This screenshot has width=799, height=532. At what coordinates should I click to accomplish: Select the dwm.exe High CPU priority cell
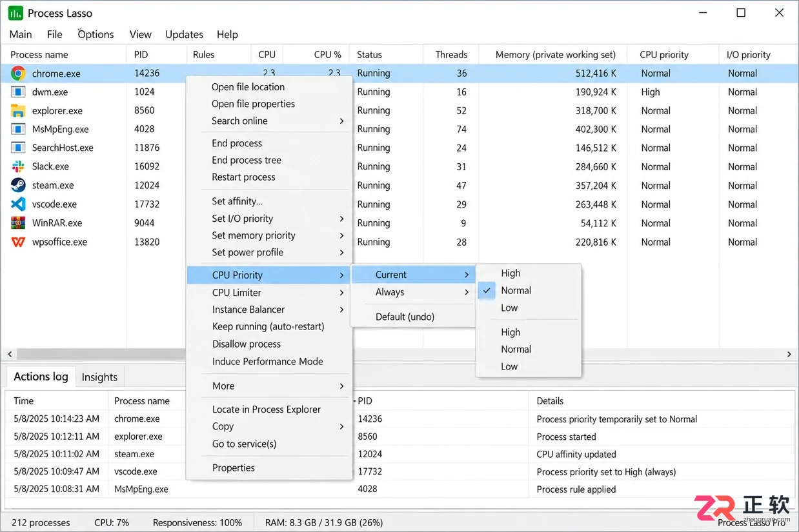[x=651, y=92]
